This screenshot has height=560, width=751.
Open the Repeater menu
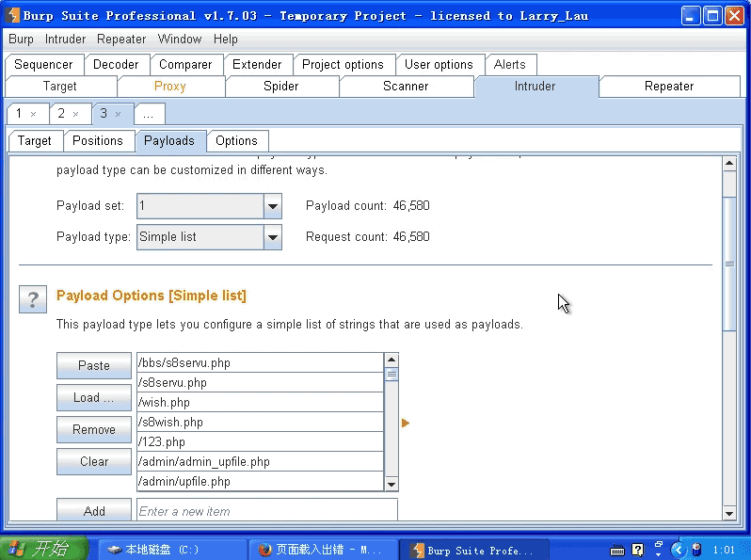[x=121, y=40]
